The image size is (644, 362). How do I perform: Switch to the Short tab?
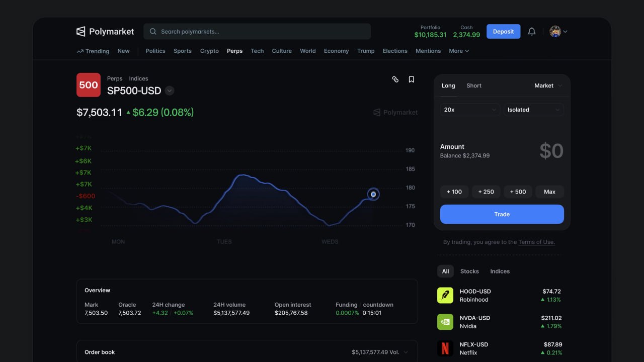[474, 86]
